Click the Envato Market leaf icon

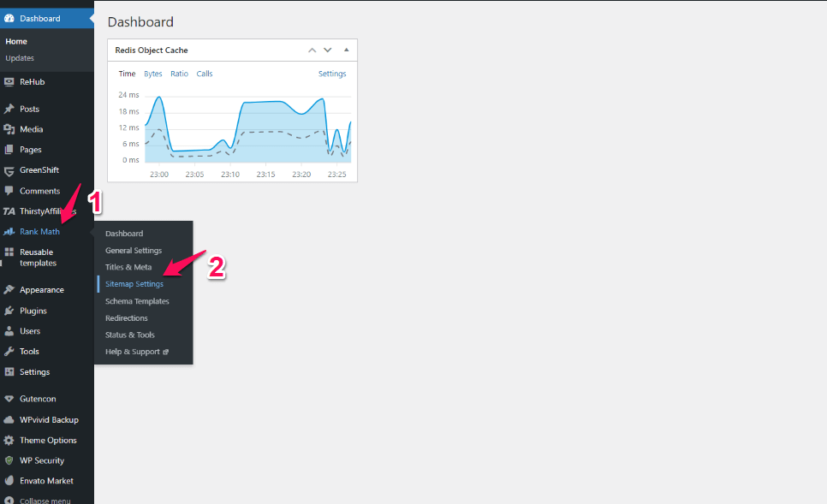[x=9, y=481]
